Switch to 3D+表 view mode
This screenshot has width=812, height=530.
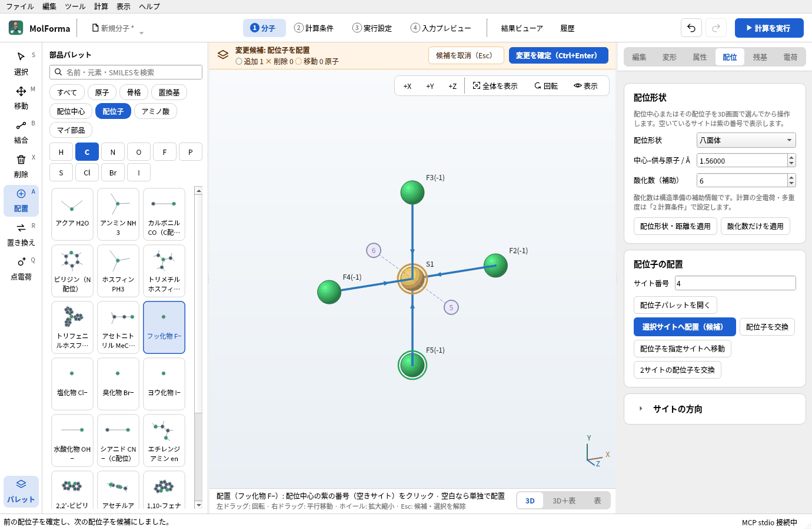tap(564, 501)
